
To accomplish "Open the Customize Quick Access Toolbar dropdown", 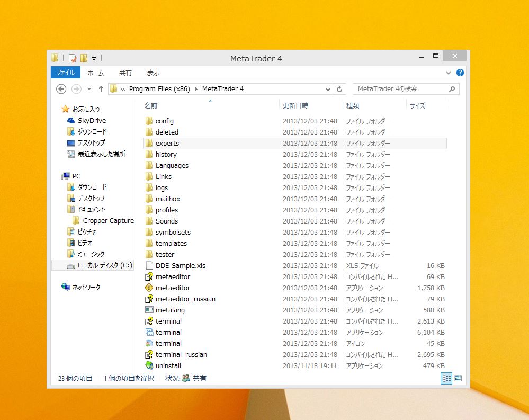I will pyautogui.click(x=94, y=59).
